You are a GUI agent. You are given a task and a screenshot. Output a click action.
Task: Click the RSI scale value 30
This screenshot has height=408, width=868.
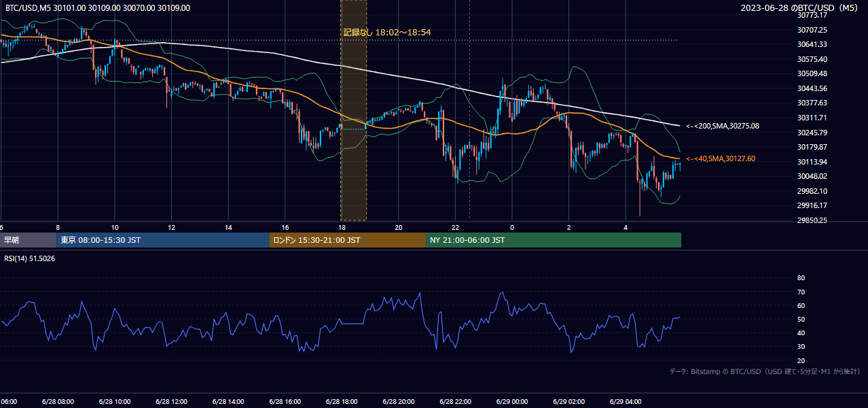click(x=801, y=347)
